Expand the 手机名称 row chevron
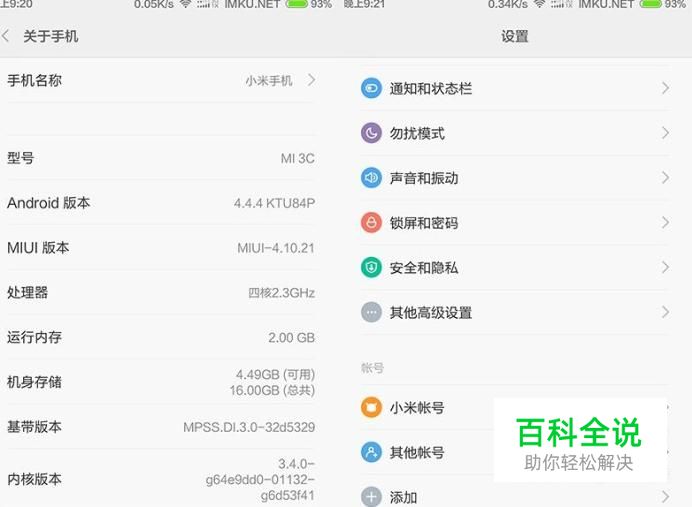Screen dimensions: 692x507 click(312, 80)
